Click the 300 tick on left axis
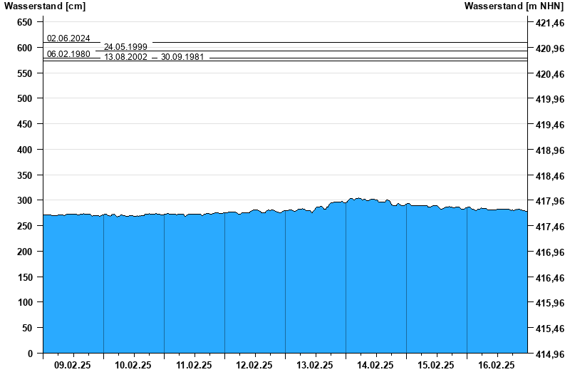Screen dimensions: 570x392 (x=25, y=201)
